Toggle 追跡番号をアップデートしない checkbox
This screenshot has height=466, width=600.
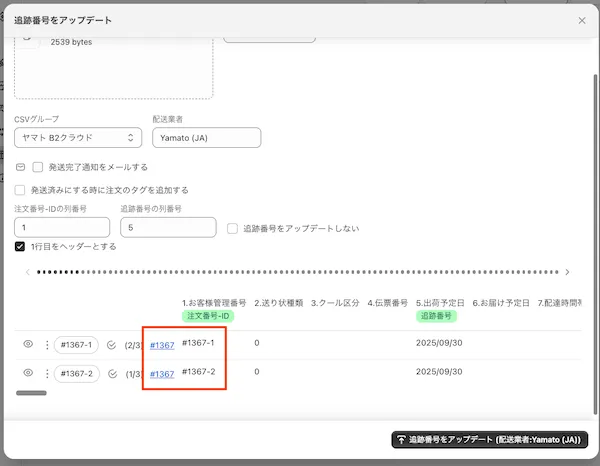click(233, 228)
